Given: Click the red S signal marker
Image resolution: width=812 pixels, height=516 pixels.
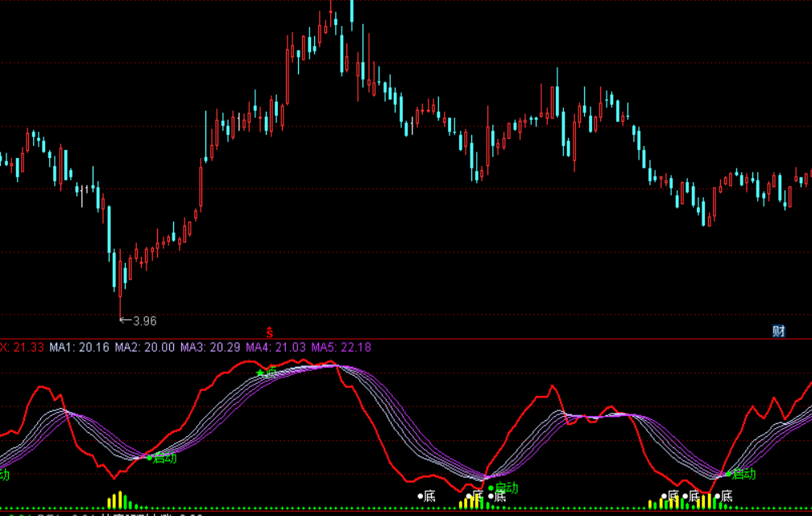Looking at the screenshot, I should (270, 332).
